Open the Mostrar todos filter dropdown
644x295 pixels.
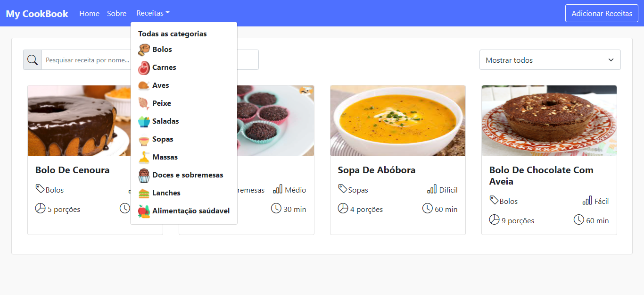point(550,60)
